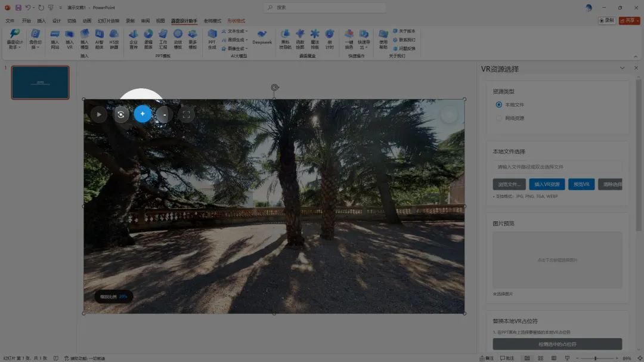Select slide 1 thumbnail
This screenshot has width=644, height=362.
pos(41,82)
